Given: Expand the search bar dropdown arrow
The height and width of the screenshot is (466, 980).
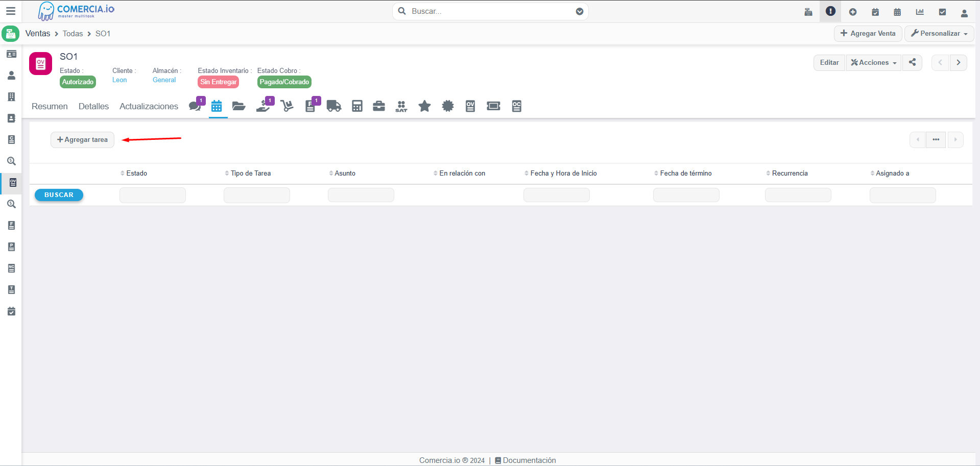Looking at the screenshot, I should (x=580, y=11).
